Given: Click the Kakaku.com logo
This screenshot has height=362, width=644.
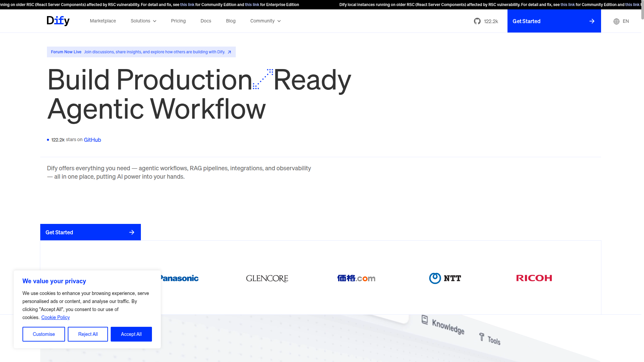Looking at the screenshot, I should pyautogui.click(x=356, y=278).
